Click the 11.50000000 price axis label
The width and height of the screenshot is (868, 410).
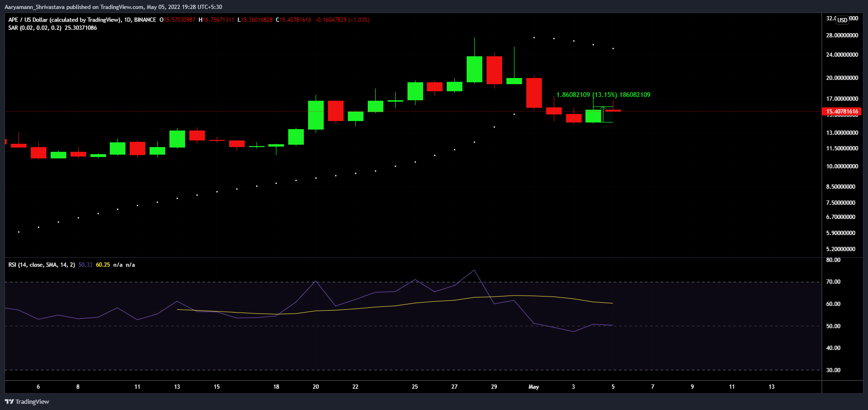coord(842,148)
